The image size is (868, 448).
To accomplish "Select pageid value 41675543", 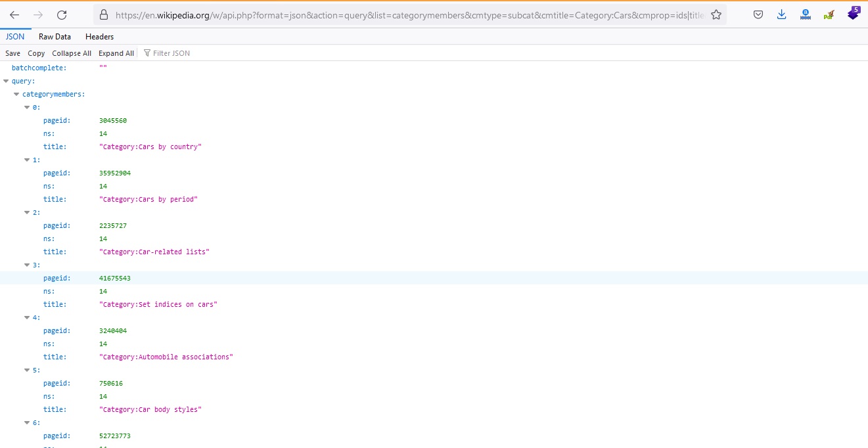I will coord(115,279).
